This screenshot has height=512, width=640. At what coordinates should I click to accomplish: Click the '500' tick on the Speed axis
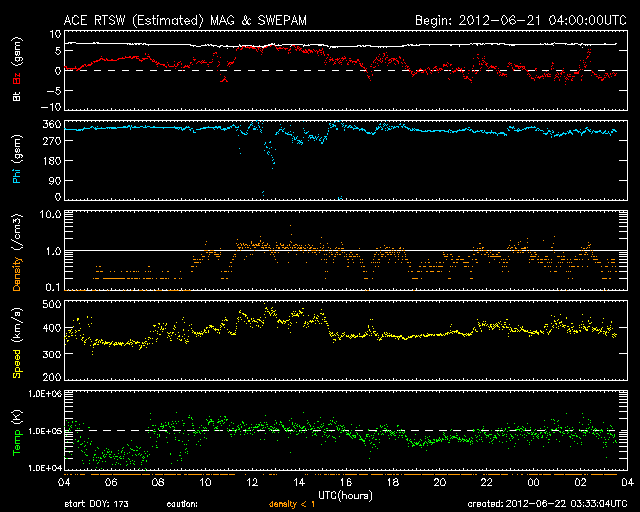[52, 304]
